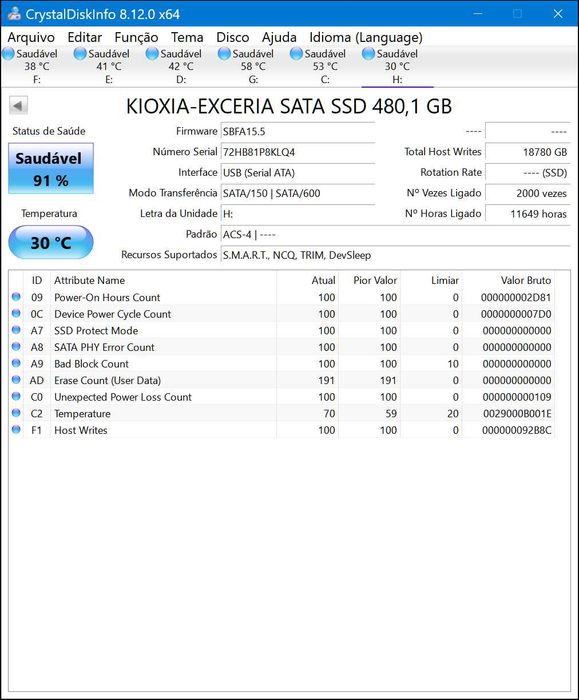Click the previous disk arrow button

point(18,106)
